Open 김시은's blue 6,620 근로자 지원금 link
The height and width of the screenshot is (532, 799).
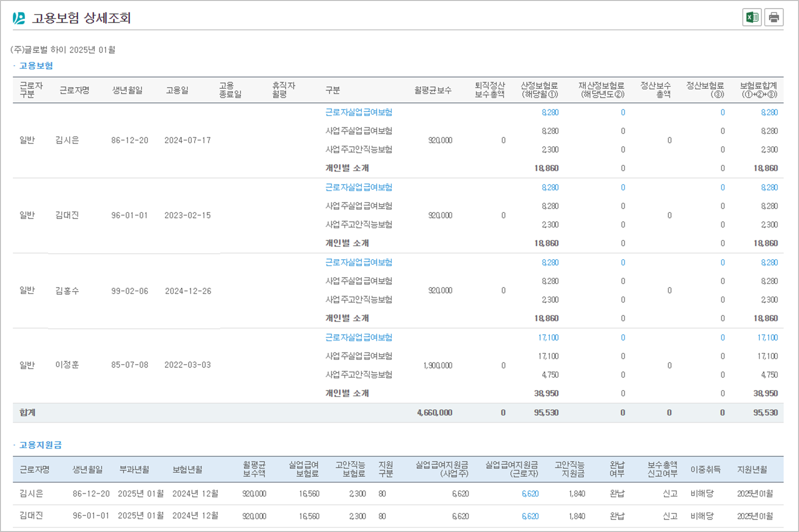pos(530,493)
